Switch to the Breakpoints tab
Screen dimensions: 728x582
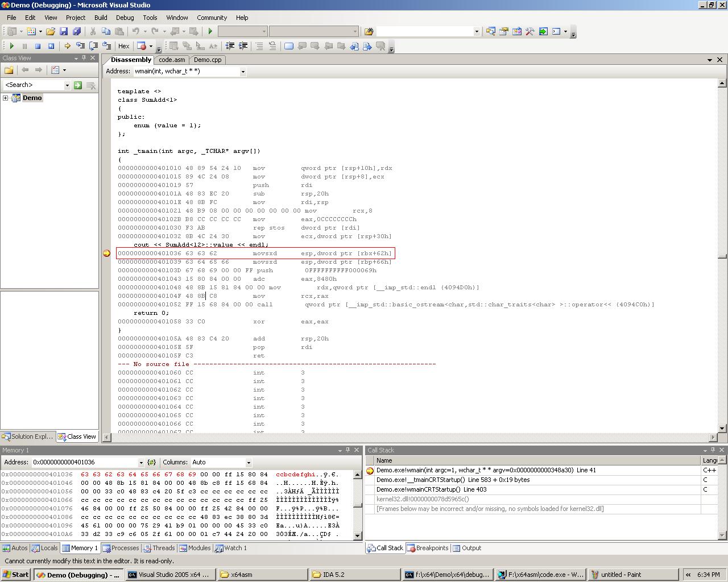pos(428,548)
